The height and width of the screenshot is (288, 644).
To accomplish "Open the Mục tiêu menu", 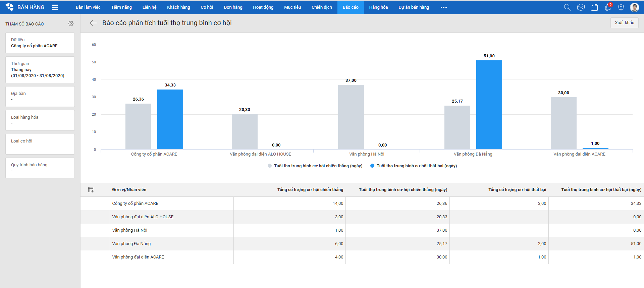I will coord(292,7).
